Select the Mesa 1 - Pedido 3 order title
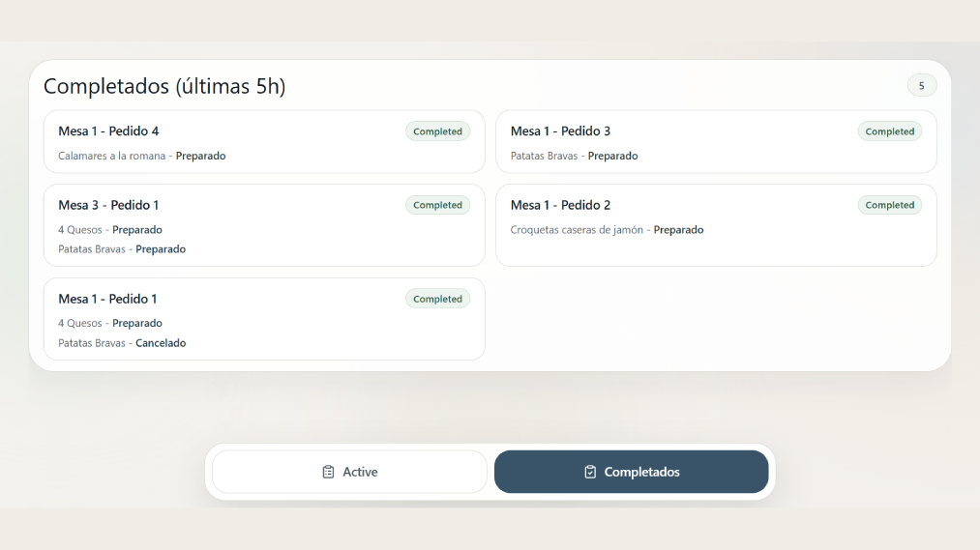 pyautogui.click(x=560, y=131)
